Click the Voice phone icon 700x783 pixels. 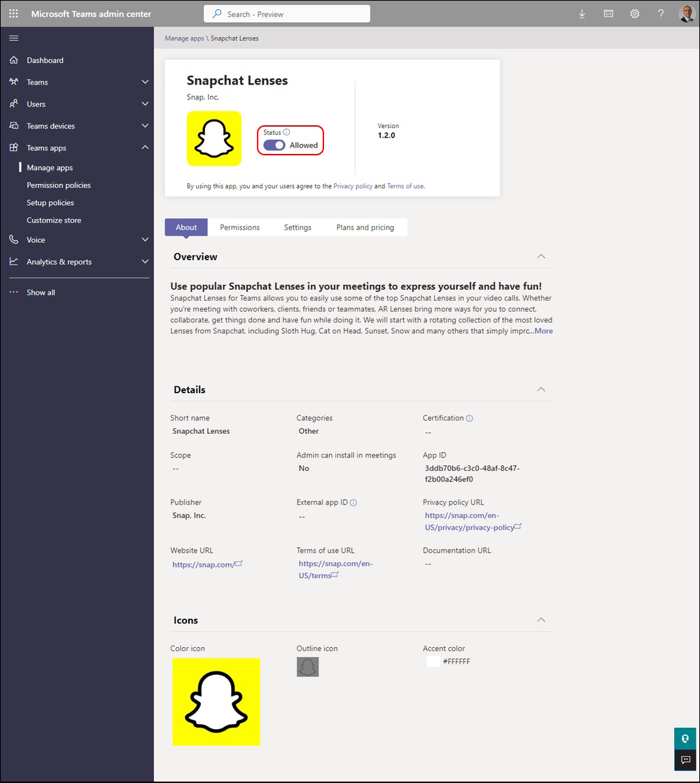[14, 240]
